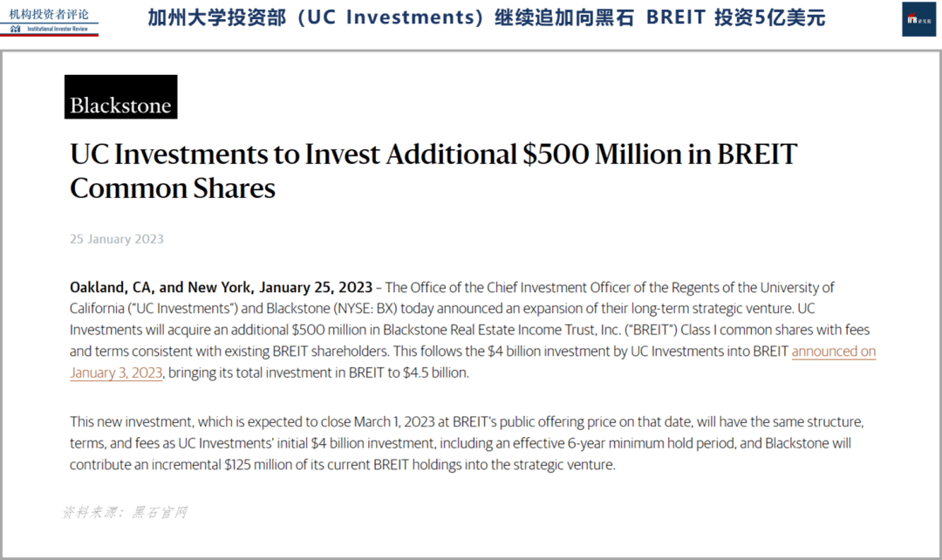Viewport: 942px width, 560px height.
Task: Click the grey source caption '资料来源: 黑石官网'
Action: (x=125, y=512)
